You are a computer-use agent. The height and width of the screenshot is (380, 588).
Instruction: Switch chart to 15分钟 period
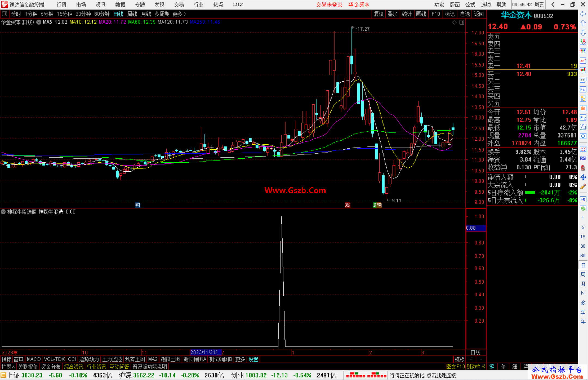(64, 14)
